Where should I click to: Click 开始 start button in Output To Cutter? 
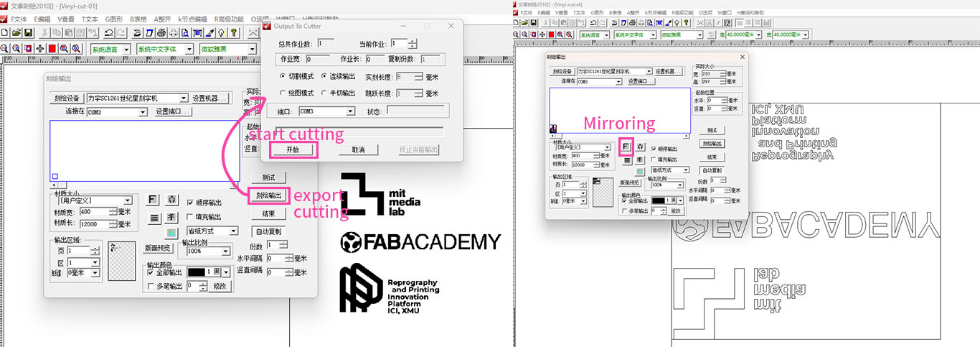tap(293, 149)
